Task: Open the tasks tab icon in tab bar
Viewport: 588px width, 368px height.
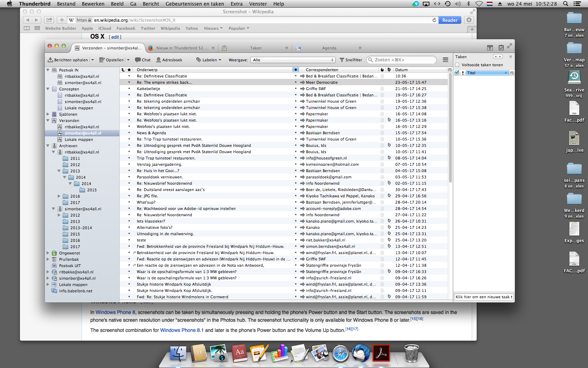Action: coord(501,48)
